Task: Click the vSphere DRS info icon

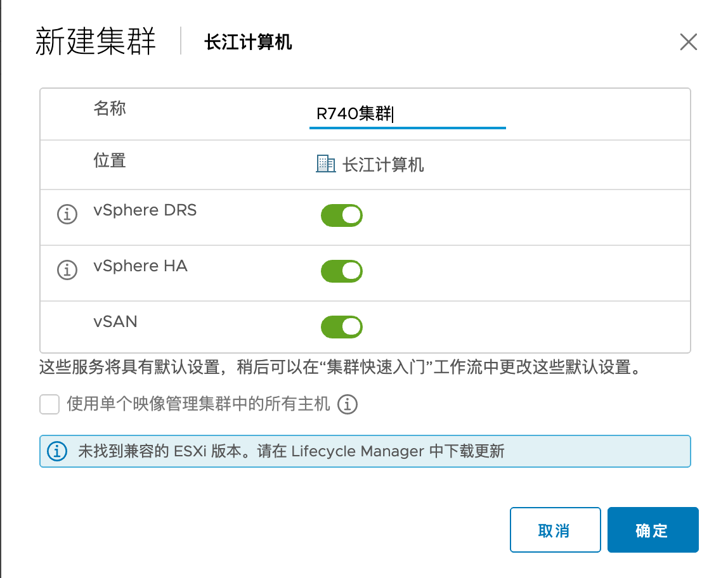Action: (x=67, y=215)
